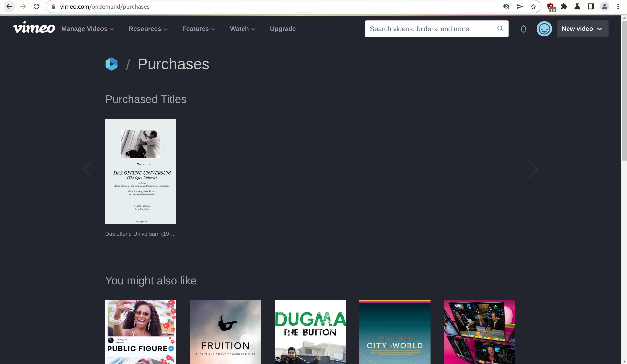Go back with browser back arrow

click(x=9, y=7)
